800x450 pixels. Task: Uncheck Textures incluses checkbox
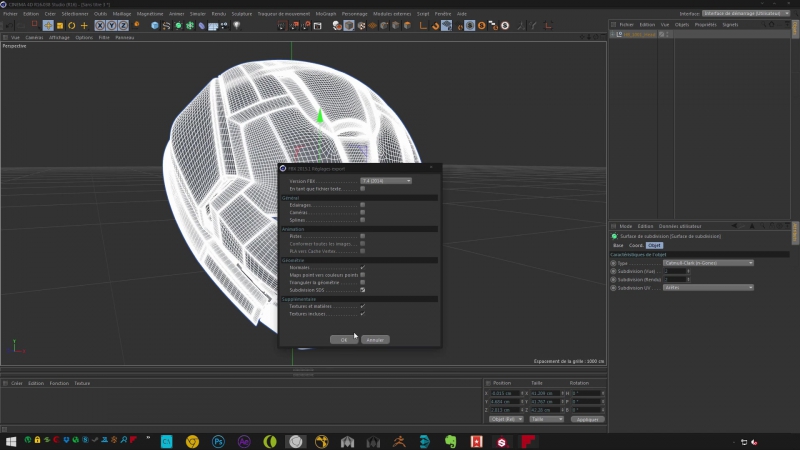click(x=363, y=314)
